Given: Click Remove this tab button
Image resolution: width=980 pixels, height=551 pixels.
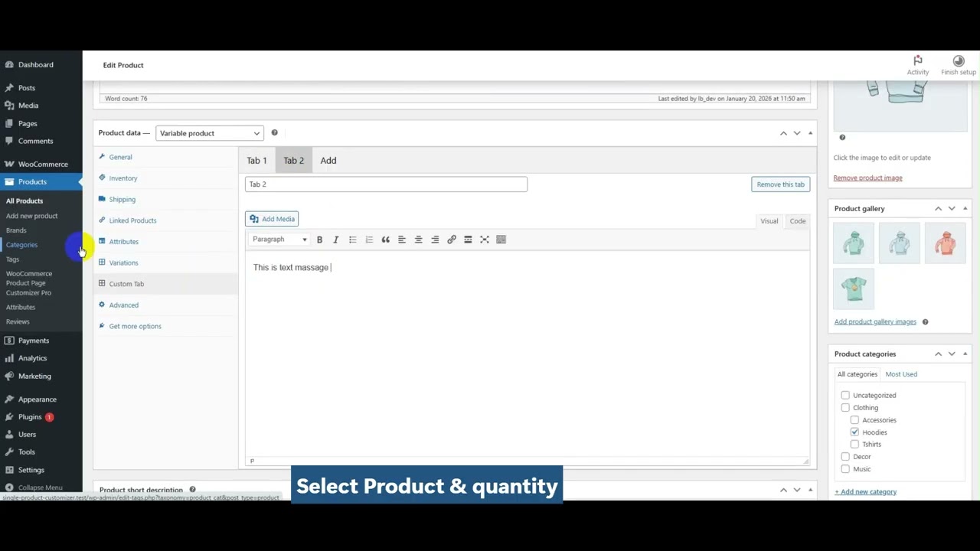Looking at the screenshot, I should tap(780, 184).
